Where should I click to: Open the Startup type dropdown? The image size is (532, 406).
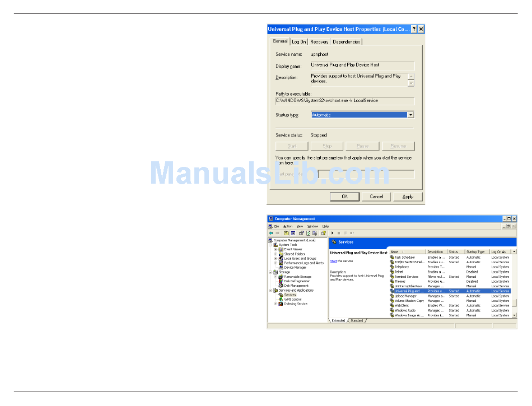pos(410,115)
